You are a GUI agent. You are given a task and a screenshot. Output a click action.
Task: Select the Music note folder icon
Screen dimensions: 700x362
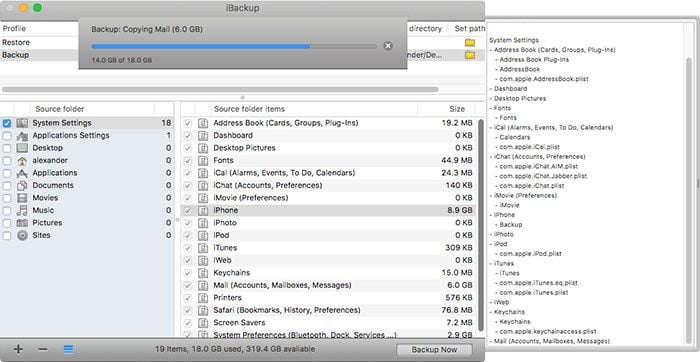22,210
